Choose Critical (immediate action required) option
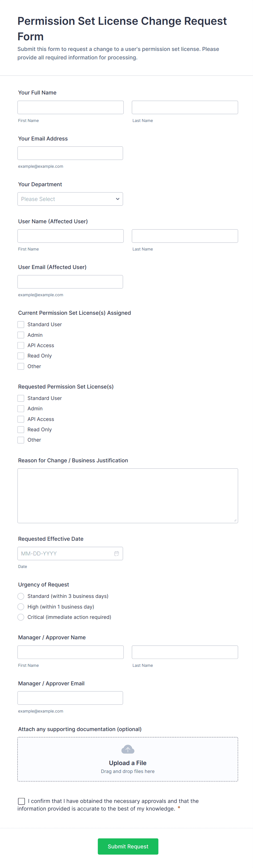The image size is (253, 868). click(x=21, y=617)
